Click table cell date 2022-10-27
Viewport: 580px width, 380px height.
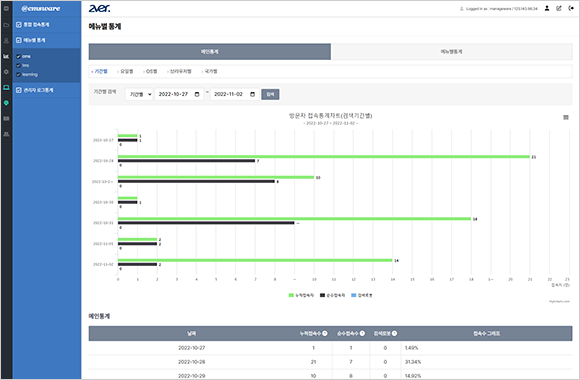tap(192, 348)
